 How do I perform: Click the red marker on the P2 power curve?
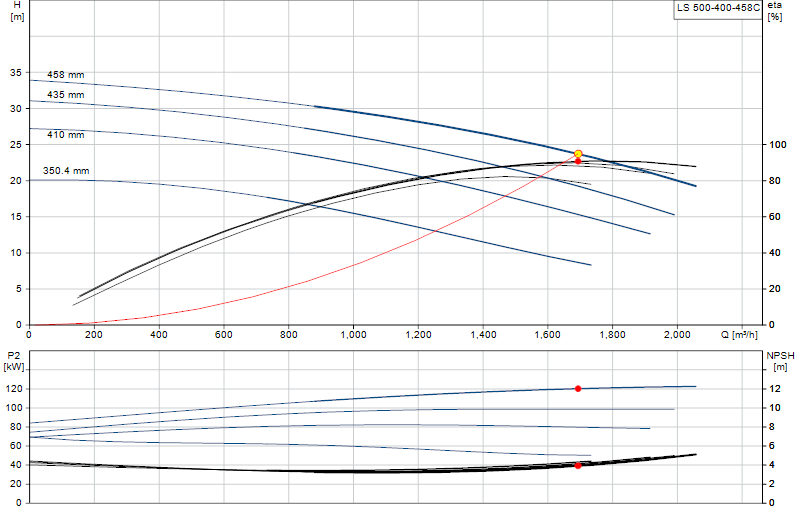pyautogui.click(x=578, y=389)
